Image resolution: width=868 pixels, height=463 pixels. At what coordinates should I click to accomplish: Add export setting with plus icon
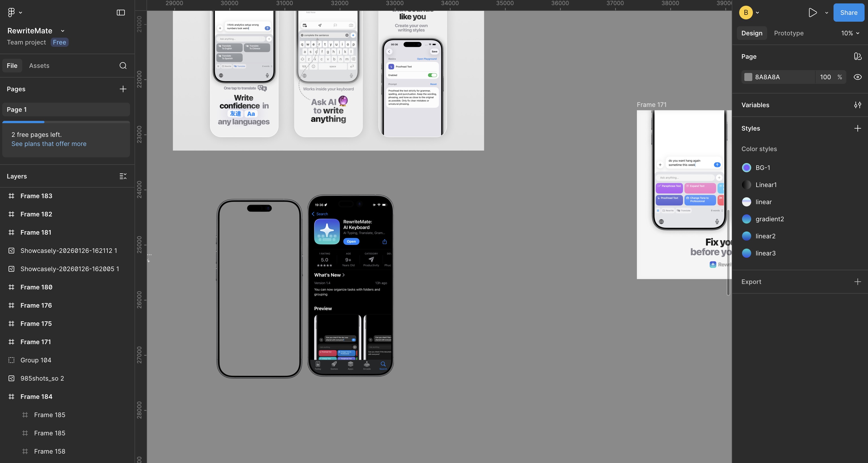[857, 282]
